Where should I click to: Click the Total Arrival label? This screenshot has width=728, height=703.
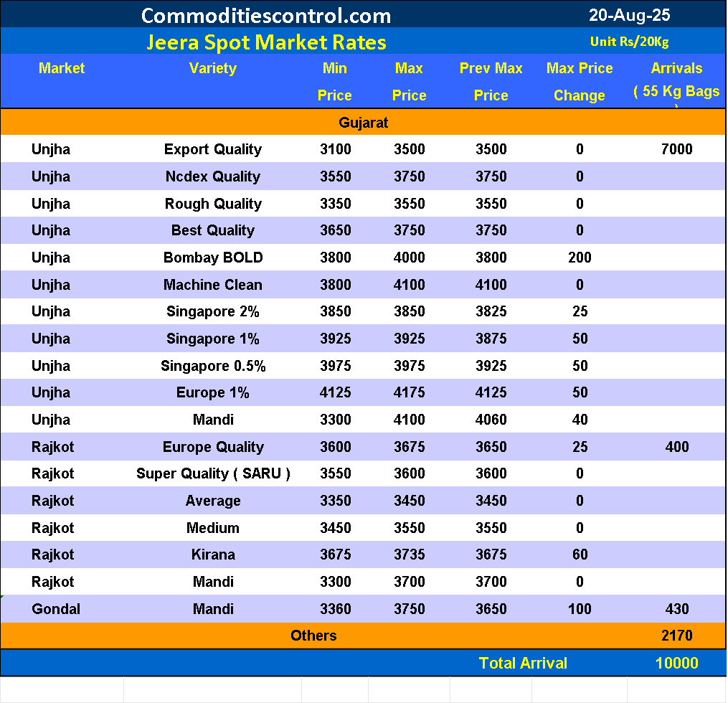tap(523, 663)
